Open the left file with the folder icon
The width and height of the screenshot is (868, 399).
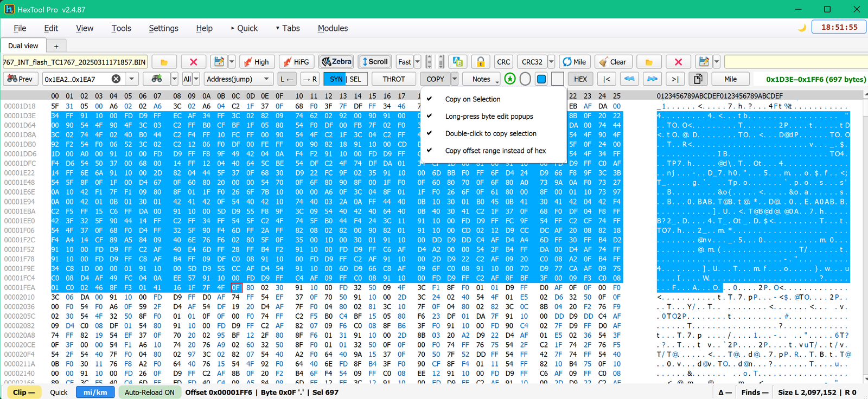click(x=164, y=62)
